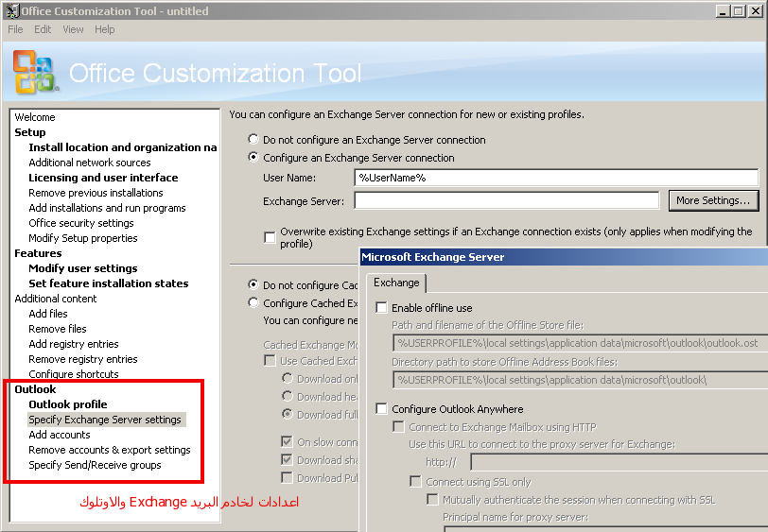Select 'Configure an Exchange Server connection' radio button

253,157
